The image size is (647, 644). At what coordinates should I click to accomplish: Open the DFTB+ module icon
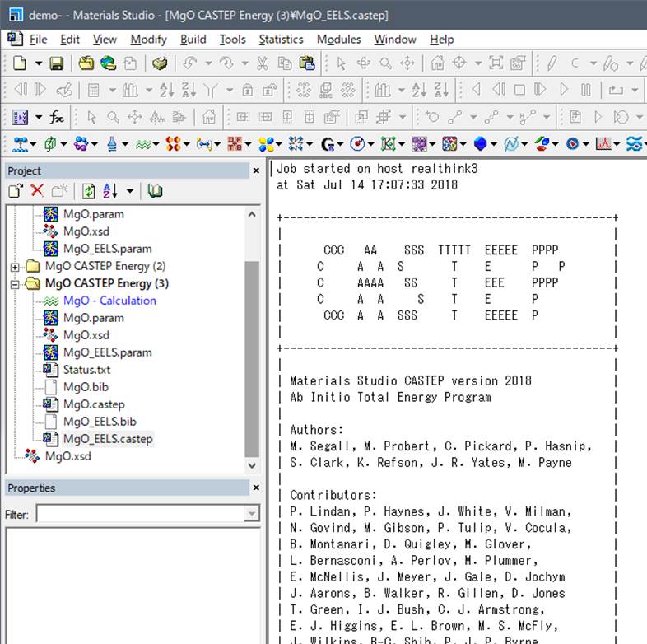coord(235,144)
